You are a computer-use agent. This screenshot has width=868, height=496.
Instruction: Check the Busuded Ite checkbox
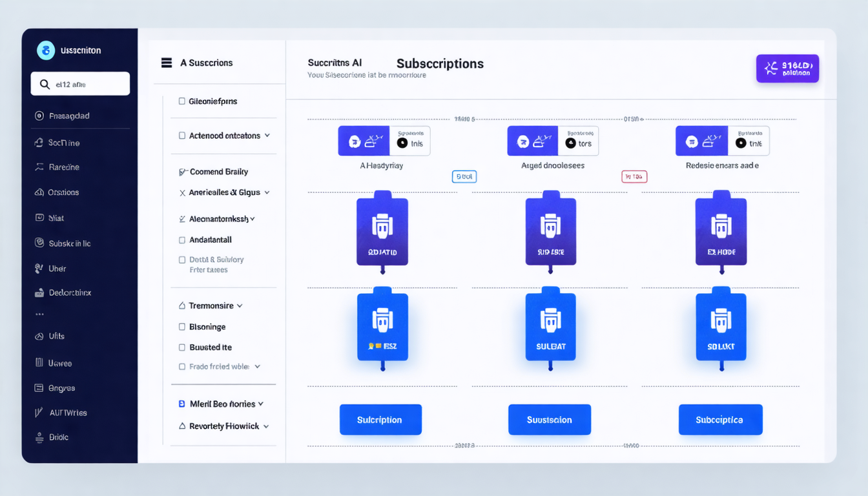pos(182,347)
